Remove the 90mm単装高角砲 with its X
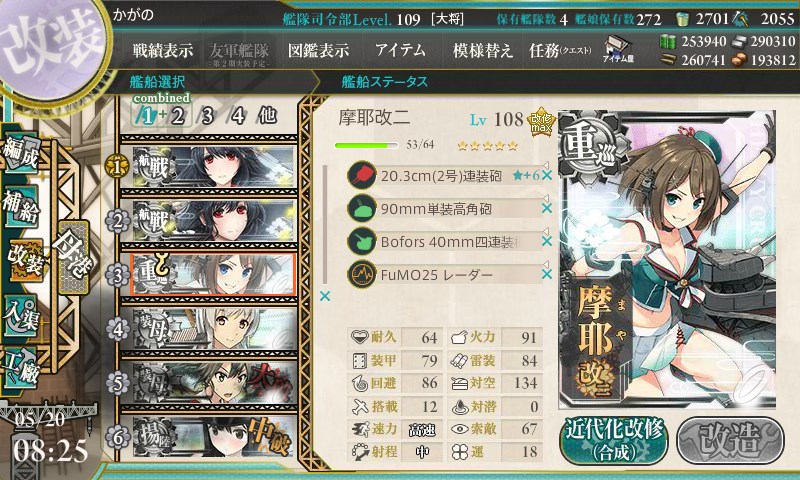This screenshot has width=800, height=480. click(546, 208)
